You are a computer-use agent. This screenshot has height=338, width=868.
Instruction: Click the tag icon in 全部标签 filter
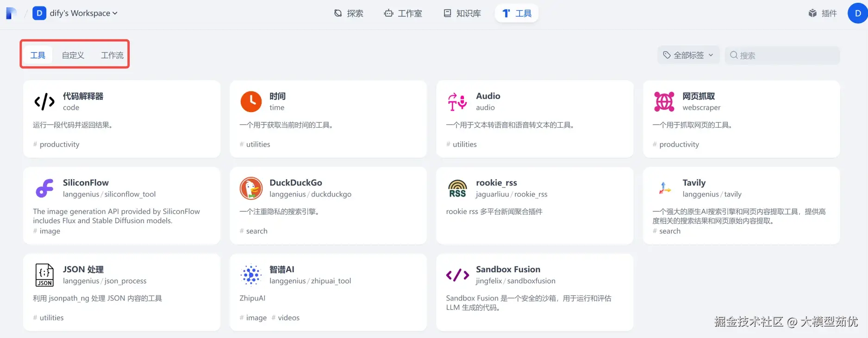click(x=667, y=55)
